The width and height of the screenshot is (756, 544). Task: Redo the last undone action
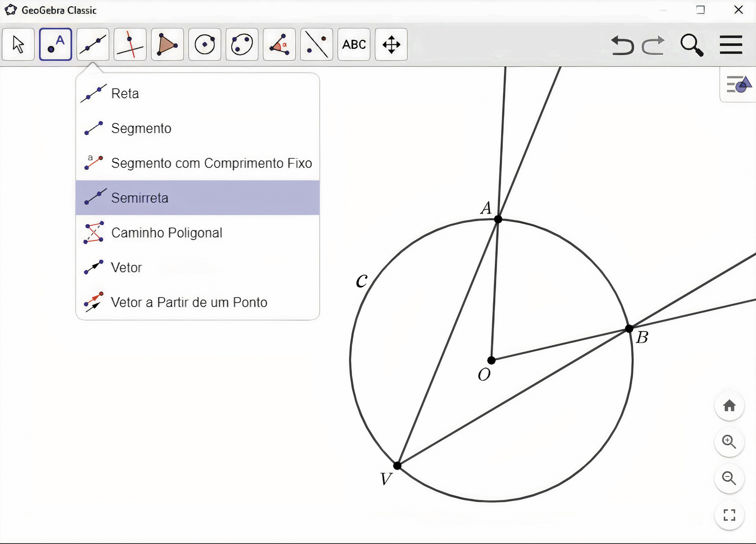pos(654,45)
